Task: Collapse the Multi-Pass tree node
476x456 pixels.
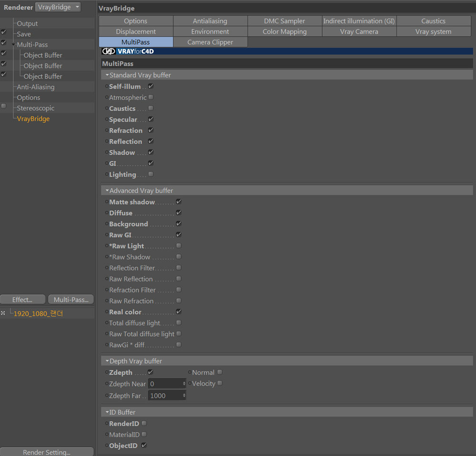Action: tap(13, 45)
